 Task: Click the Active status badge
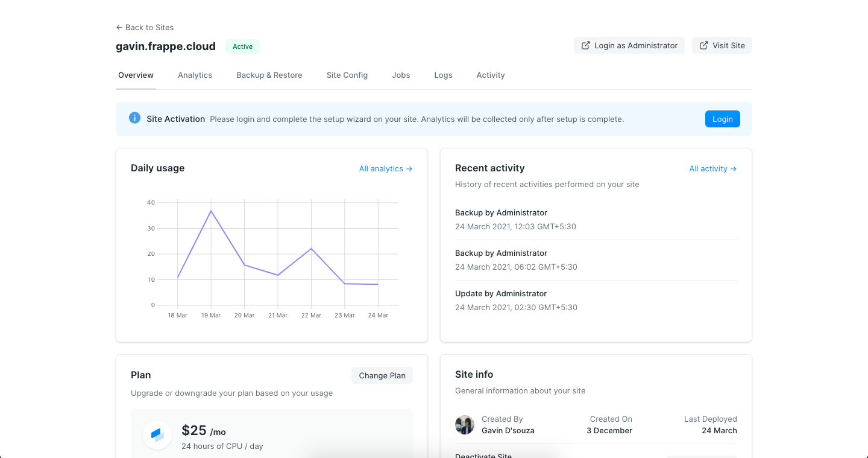(242, 46)
